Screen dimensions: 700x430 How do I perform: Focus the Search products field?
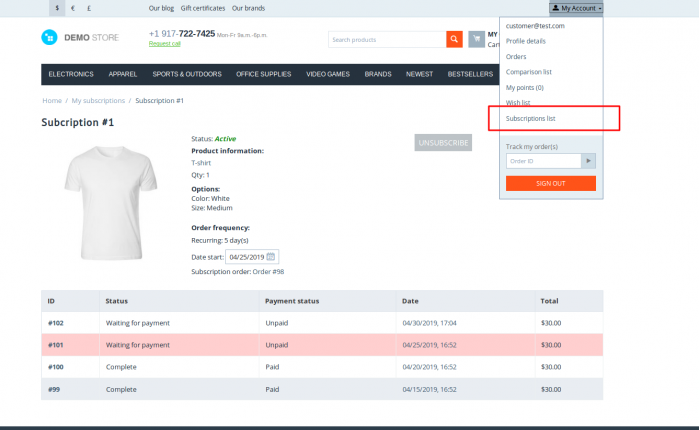click(387, 39)
